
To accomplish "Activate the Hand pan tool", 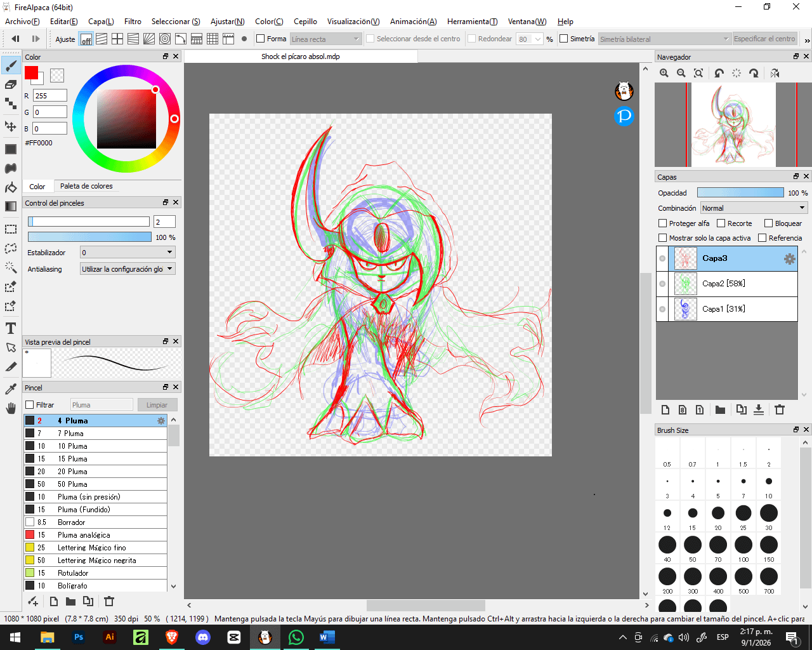I will pos(11,408).
